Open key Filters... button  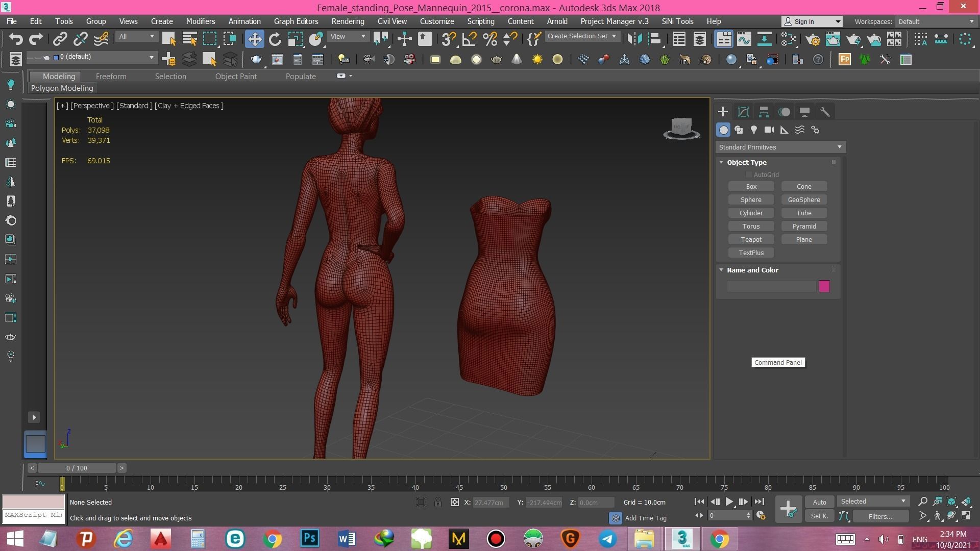tap(880, 516)
